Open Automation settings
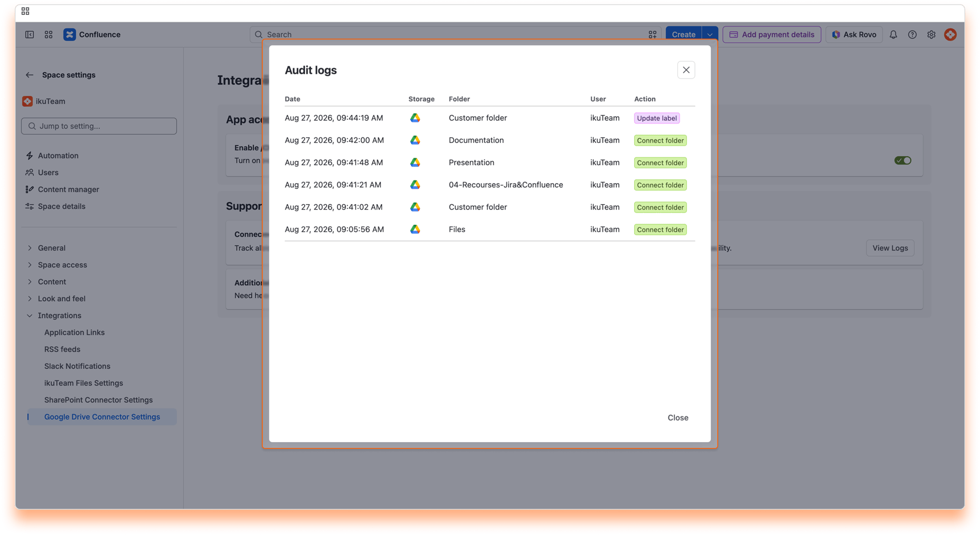This screenshot has width=980, height=535. tap(58, 156)
